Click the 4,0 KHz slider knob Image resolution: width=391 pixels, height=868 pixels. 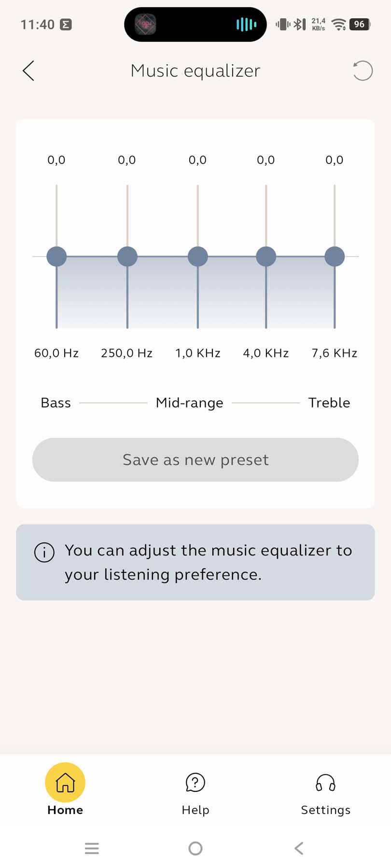click(x=266, y=257)
